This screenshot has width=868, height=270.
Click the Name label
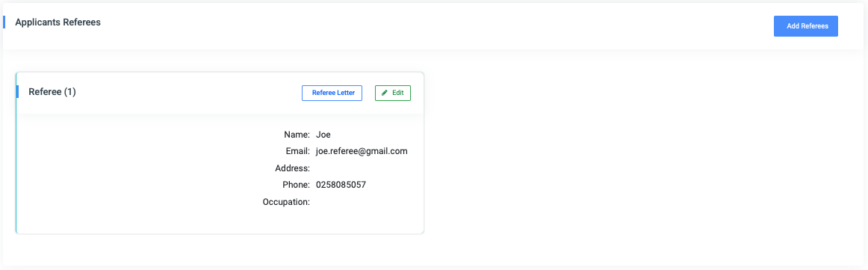click(297, 134)
